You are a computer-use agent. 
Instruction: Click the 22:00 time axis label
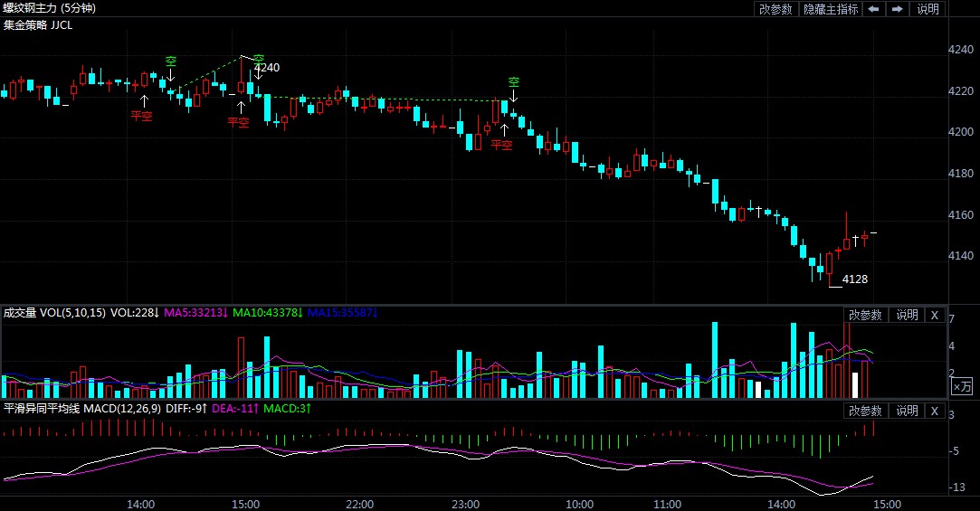[360, 504]
